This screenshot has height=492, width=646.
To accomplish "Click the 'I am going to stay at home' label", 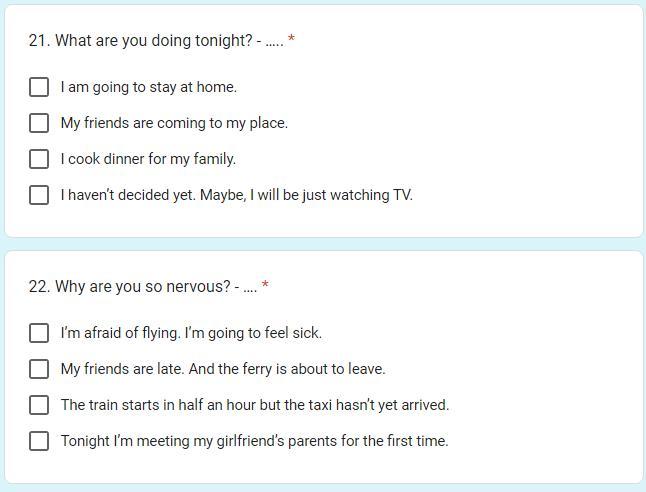I will (x=149, y=87).
